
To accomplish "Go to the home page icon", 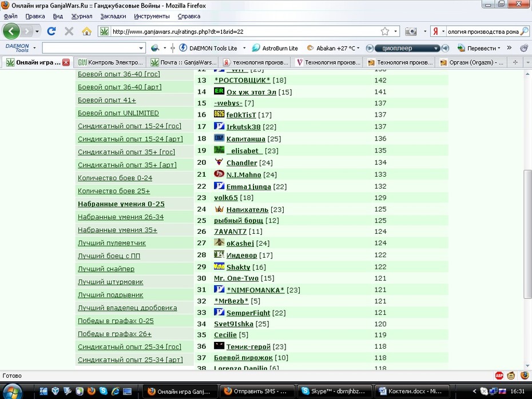I will click(x=86, y=31).
